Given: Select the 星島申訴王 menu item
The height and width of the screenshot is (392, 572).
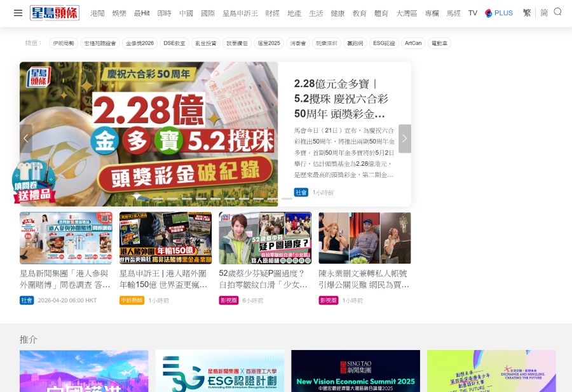Looking at the screenshot, I should tap(240, 13).
